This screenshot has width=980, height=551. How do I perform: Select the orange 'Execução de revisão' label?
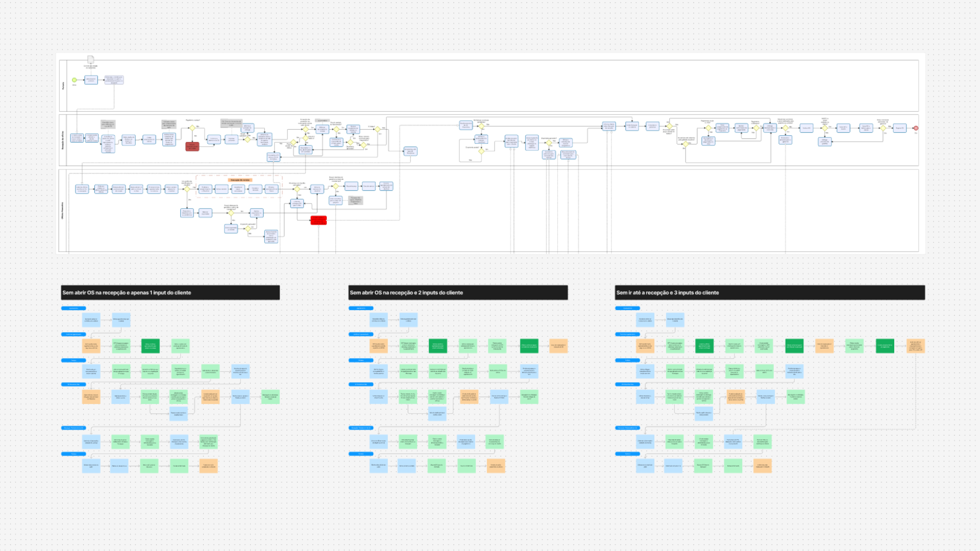240,180
